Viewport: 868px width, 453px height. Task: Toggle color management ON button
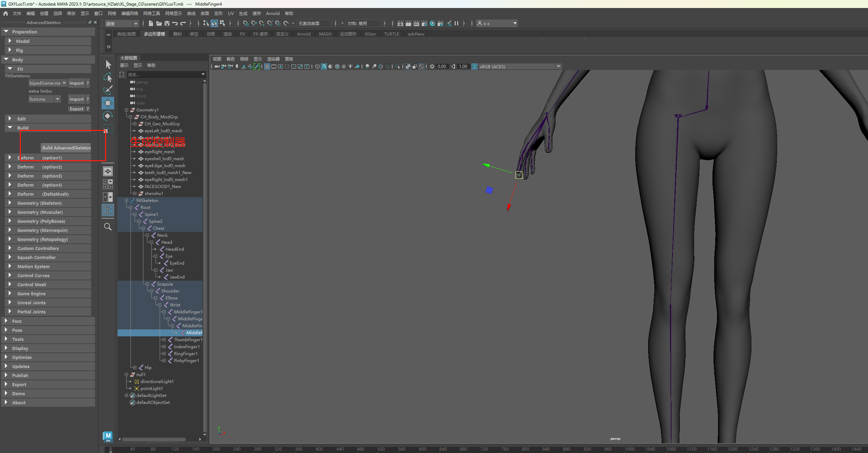click(x=475, y=67)
